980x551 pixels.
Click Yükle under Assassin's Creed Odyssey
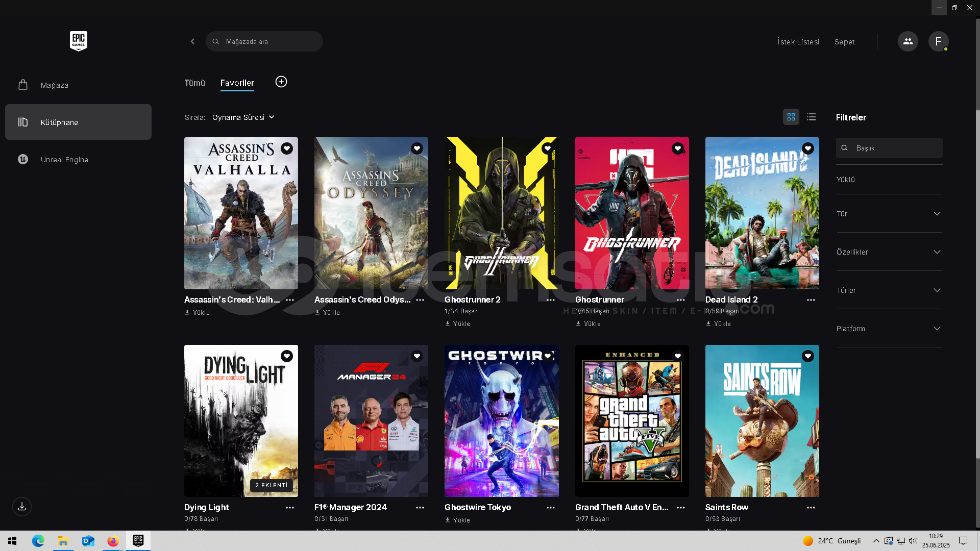327,313
